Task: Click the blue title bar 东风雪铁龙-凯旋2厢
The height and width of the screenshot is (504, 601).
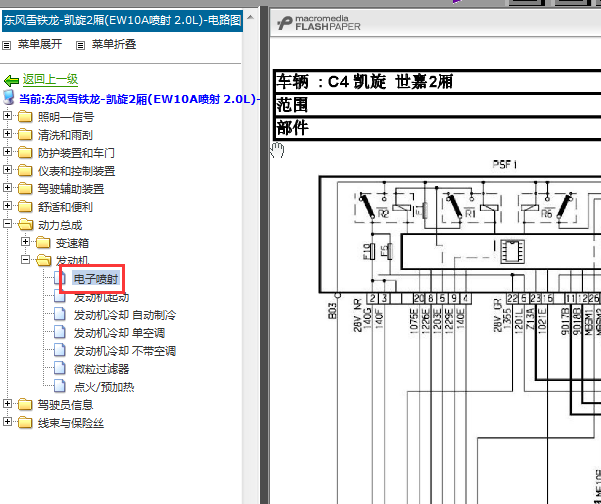Action: coord(122,20)
